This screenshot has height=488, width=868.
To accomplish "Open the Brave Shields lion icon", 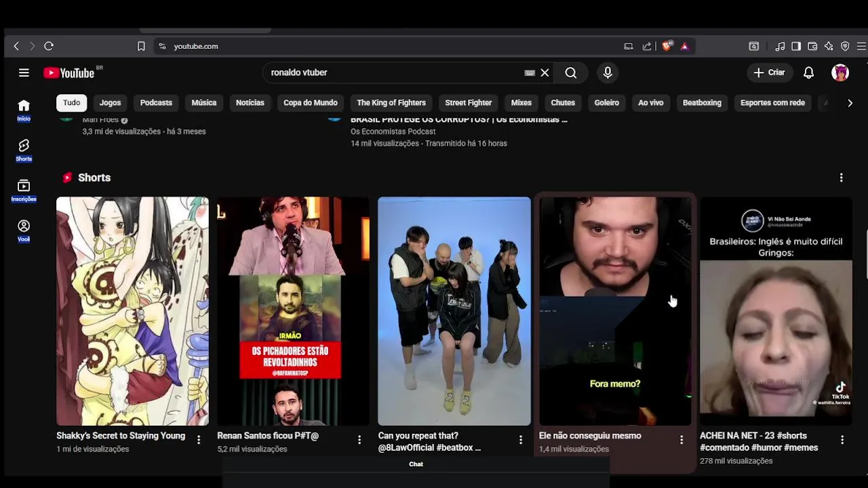I will coord(667,46).
